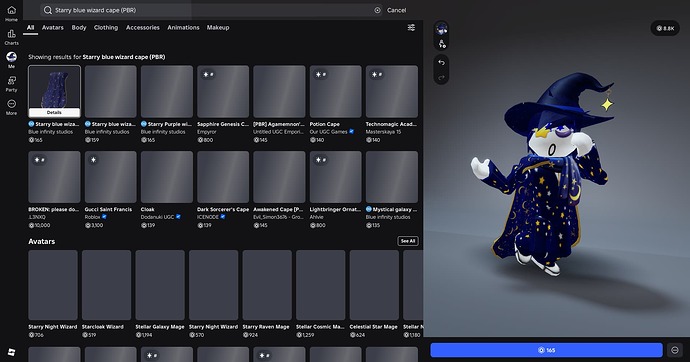Open Our UGC Games creator link
Image resolution: width=690 pixels, height=362 pixels.
329,132
